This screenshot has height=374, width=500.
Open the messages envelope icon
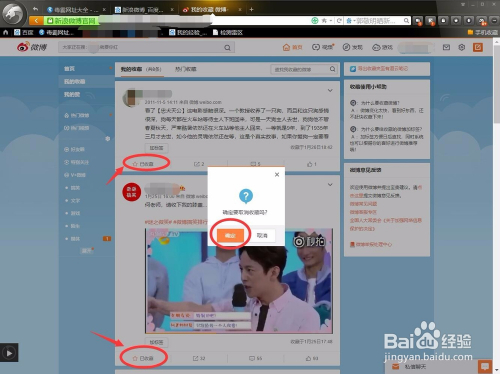click(x=446, y=47)
